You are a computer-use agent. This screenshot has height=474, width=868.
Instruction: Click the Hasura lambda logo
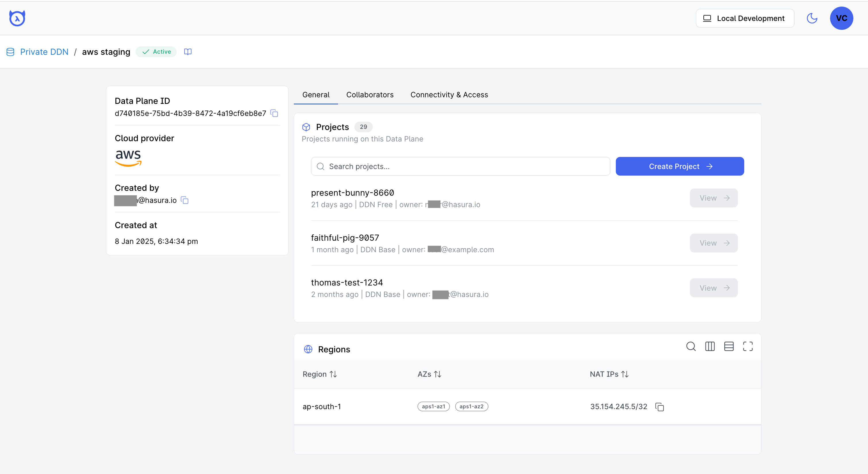(17, 18)
